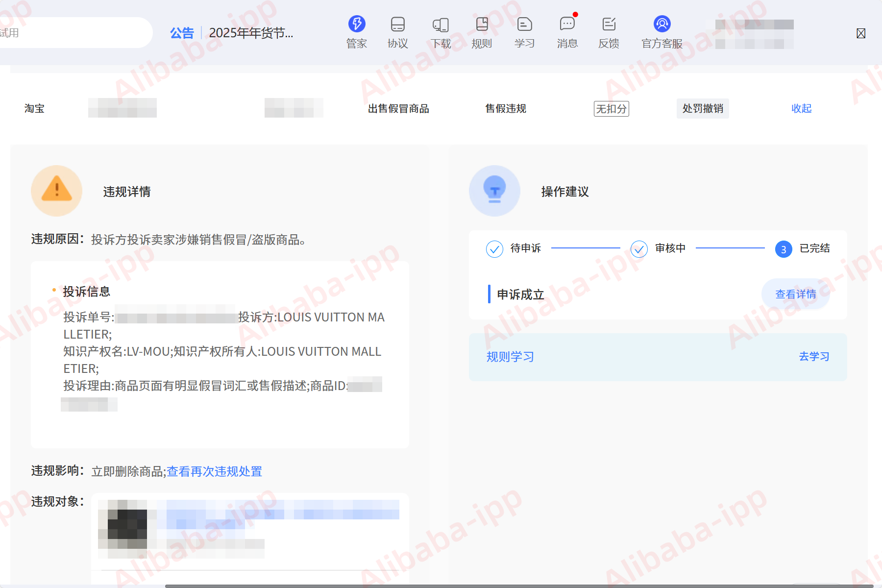882x588 pixels.
Task: Click the 申诉成立 result text
Action: point(520,294)
